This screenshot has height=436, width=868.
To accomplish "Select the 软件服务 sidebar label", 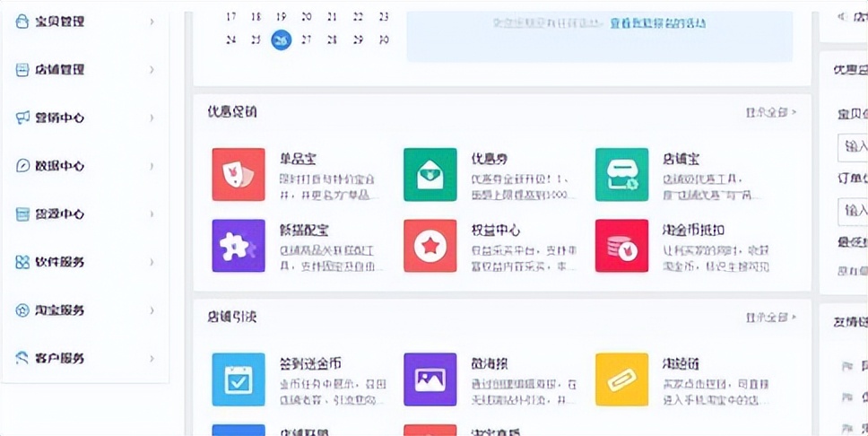I will click(60, 262).
